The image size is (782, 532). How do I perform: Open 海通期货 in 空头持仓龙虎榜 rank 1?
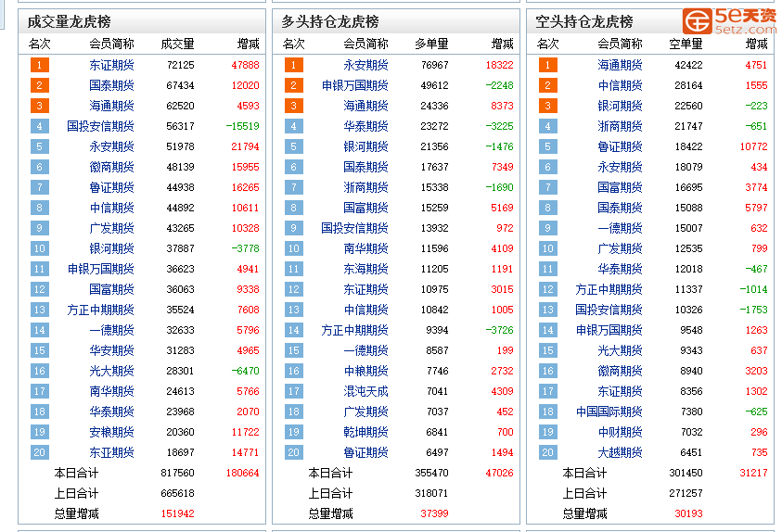pyautogui.click(x=620, y=65)
